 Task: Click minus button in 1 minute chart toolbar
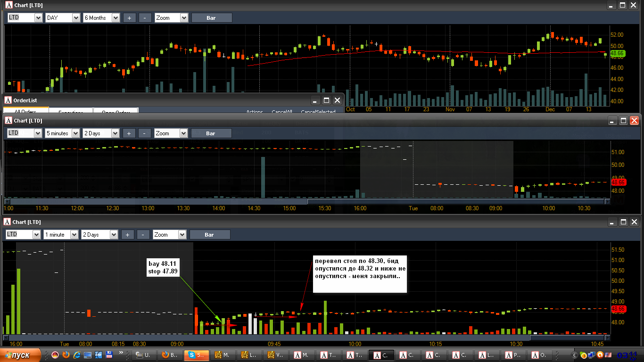pos(144,235)
